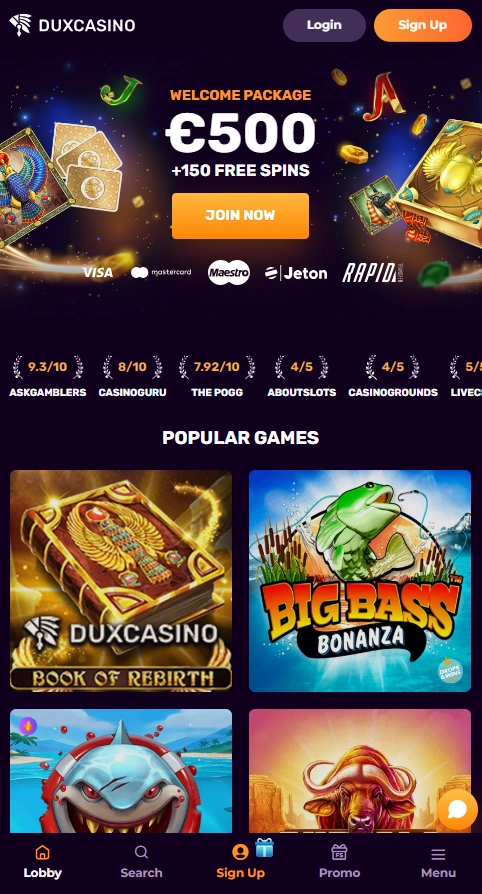Click the Maestro payment logo
482x894 pixels.
[229, 273]
